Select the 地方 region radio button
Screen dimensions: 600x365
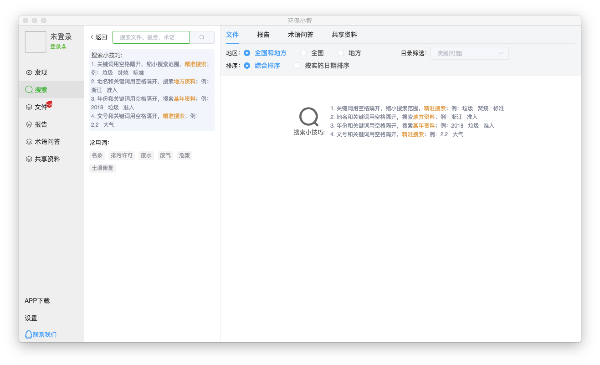tap(341, 53)
